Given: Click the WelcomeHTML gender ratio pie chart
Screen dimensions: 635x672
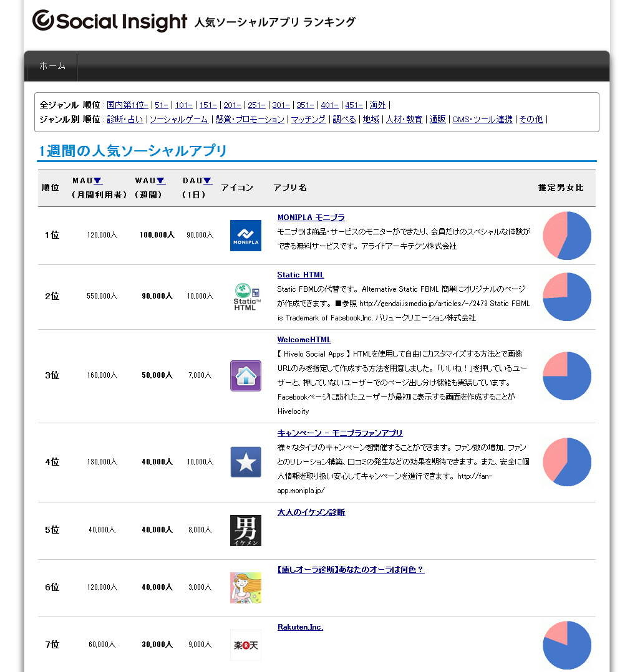Looking at the screenshot, I should pos(567,376).
